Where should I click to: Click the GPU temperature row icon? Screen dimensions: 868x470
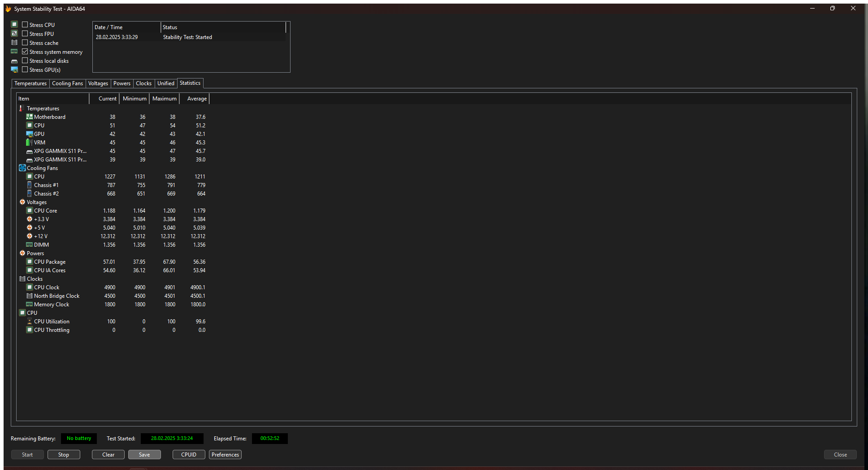[x=30, y=134]
